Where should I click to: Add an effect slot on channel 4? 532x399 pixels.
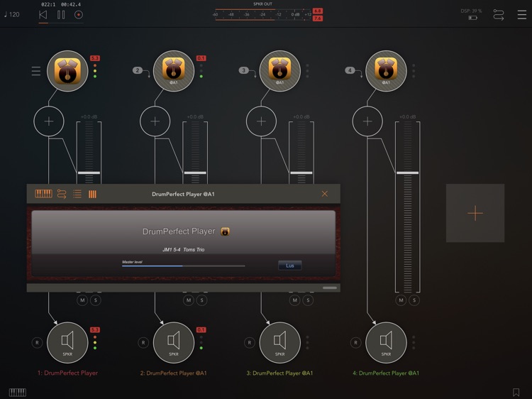tap(367, 121)
